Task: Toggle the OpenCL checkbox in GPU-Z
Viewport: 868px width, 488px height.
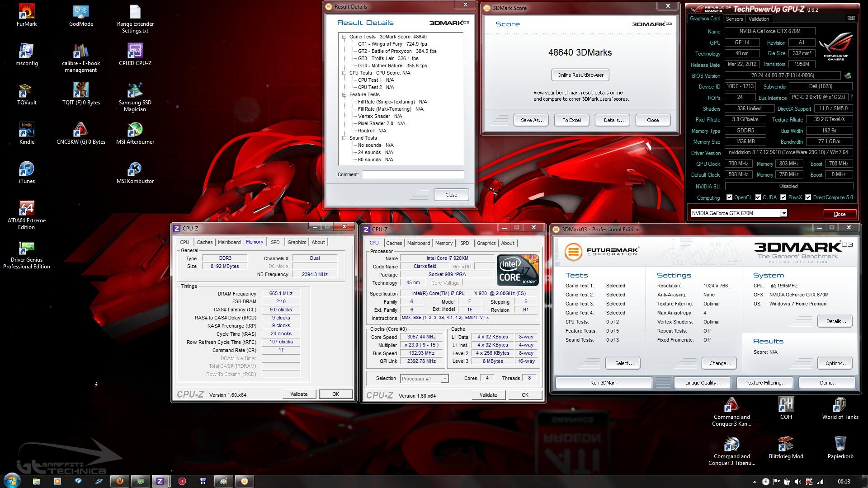Action: click(729, 197)
